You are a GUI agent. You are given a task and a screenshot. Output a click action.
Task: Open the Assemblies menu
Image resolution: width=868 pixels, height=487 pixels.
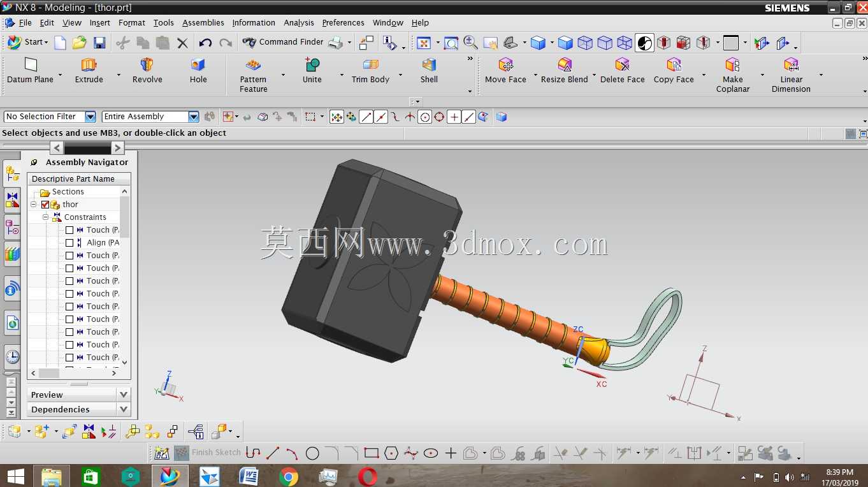(x=203, y=22)
